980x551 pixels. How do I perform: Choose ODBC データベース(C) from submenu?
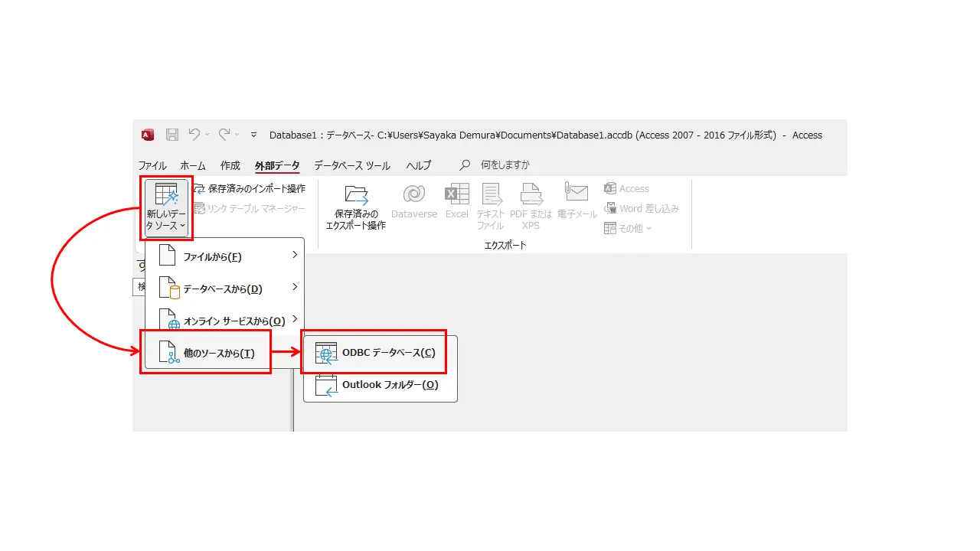381,353
